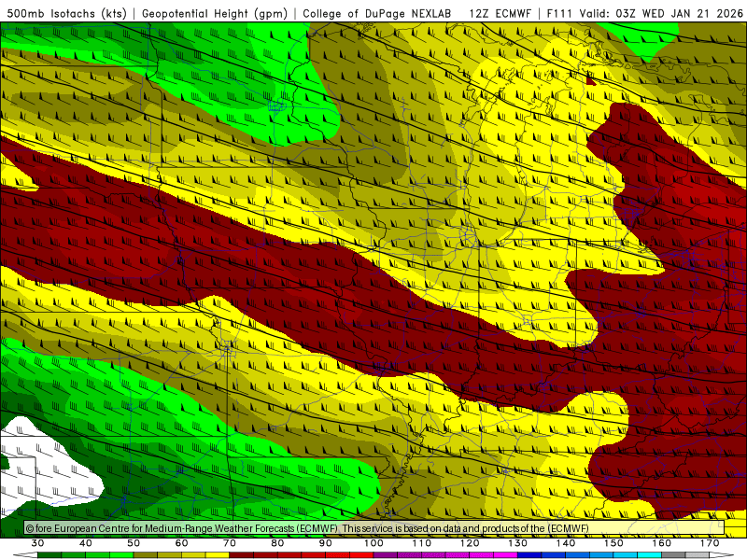
Task: Click the '80' colorbar scale label
Action: (277, 543)
